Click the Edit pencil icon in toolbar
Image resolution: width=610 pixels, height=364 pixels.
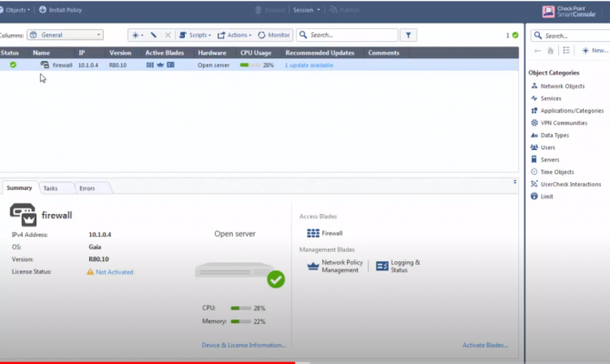point(154,35)
